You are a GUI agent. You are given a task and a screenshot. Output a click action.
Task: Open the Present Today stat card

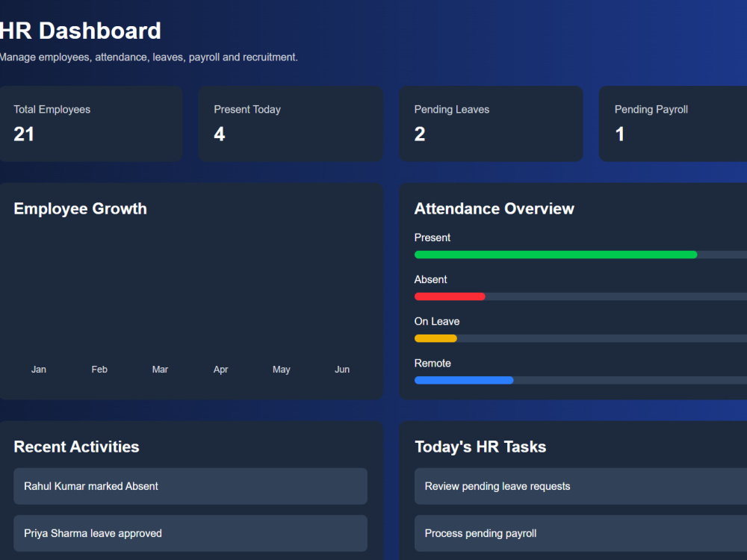coord(291,124)
